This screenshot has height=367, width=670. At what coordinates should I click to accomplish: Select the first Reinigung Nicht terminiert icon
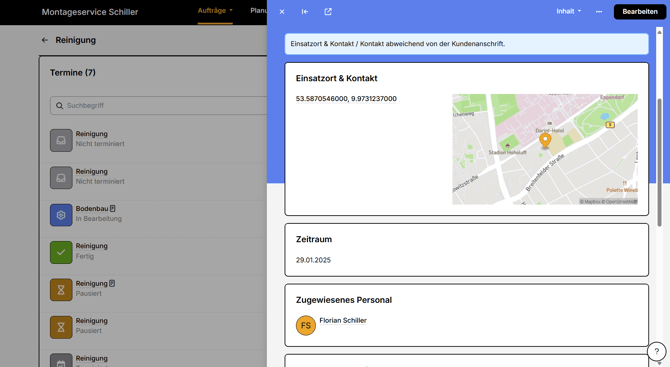click(x=61, y=141)
